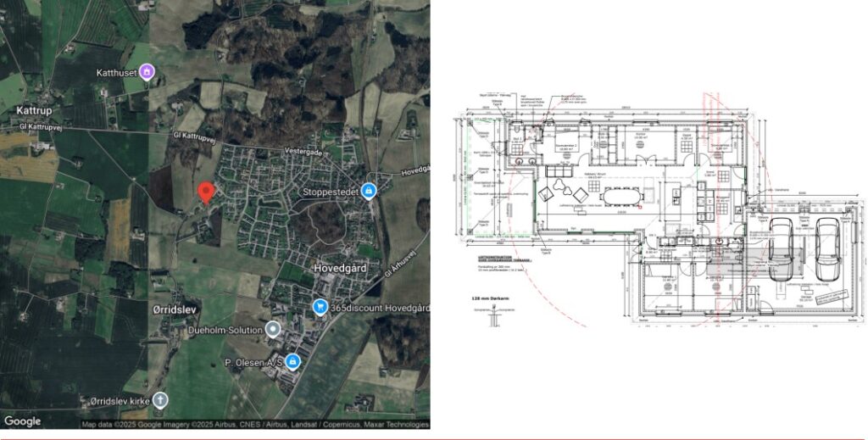Click the Google logo on the map
The height and width of the screenshot is (440, 868).
tap(22, 421)
